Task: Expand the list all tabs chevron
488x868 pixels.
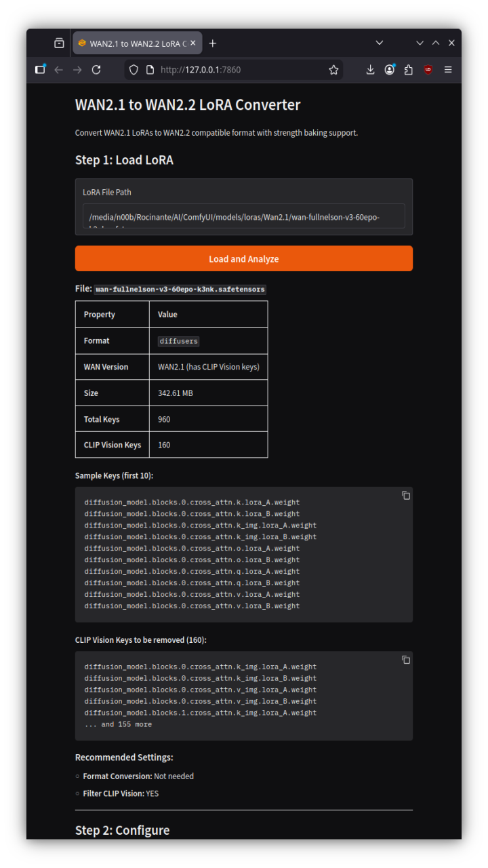Action: point(379,43)
